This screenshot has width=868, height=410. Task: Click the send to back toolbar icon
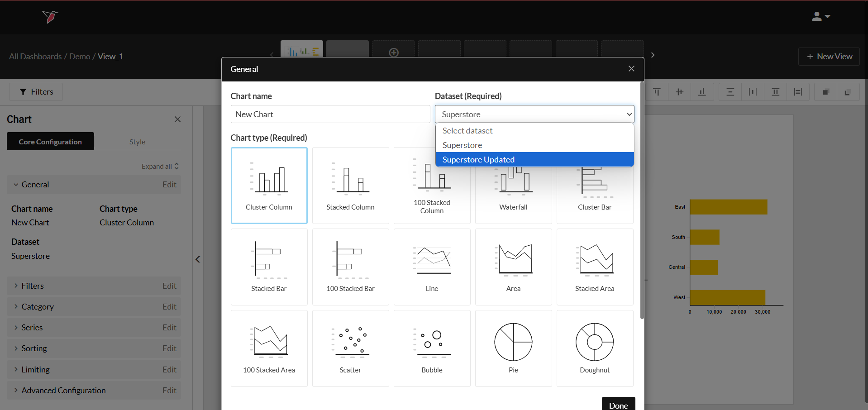pyautogui.click(x=848, y=92)
